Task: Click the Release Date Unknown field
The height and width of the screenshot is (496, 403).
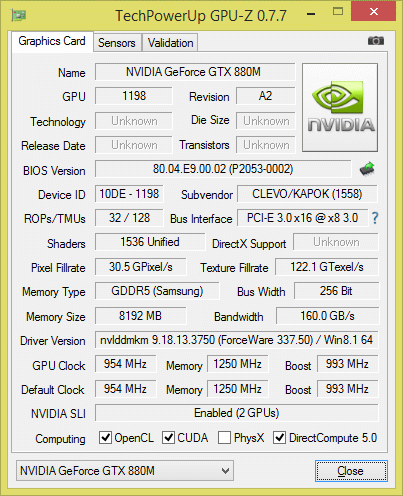Action: tap(134, 145)
